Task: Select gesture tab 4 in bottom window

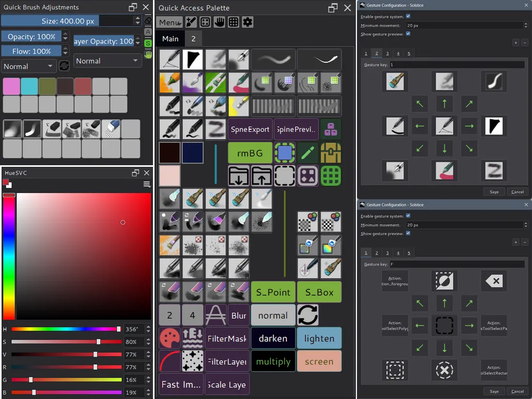Action: 398,253
